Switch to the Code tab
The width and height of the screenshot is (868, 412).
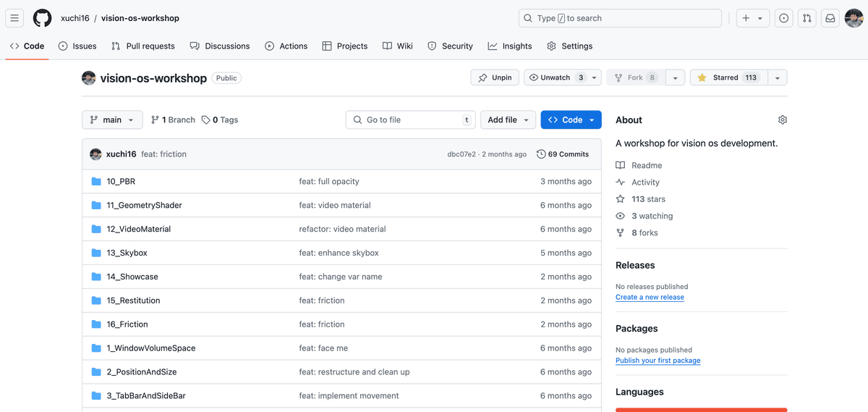pyautogui.click(x=27, y=46)
